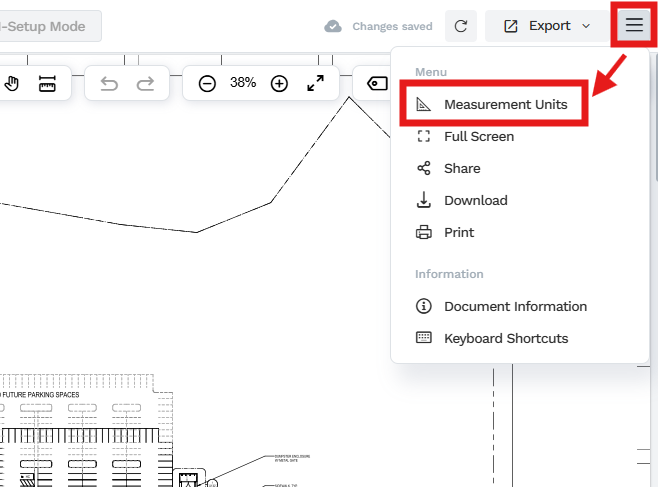Open Document Information

coord(515,306)
